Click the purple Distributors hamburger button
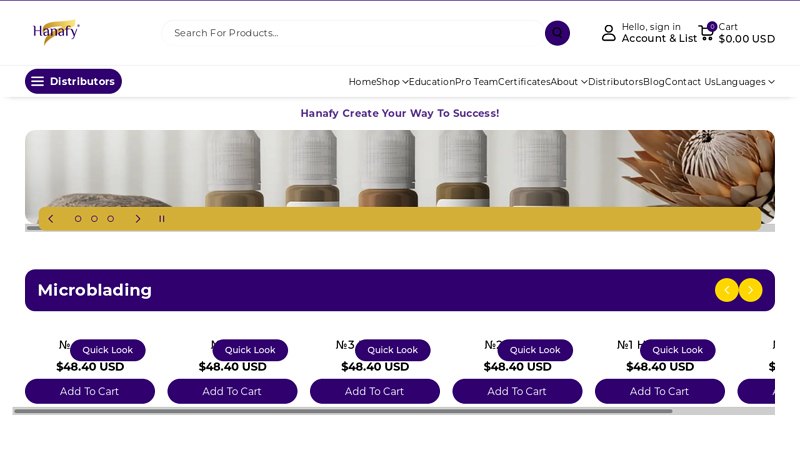 point(73,81)
